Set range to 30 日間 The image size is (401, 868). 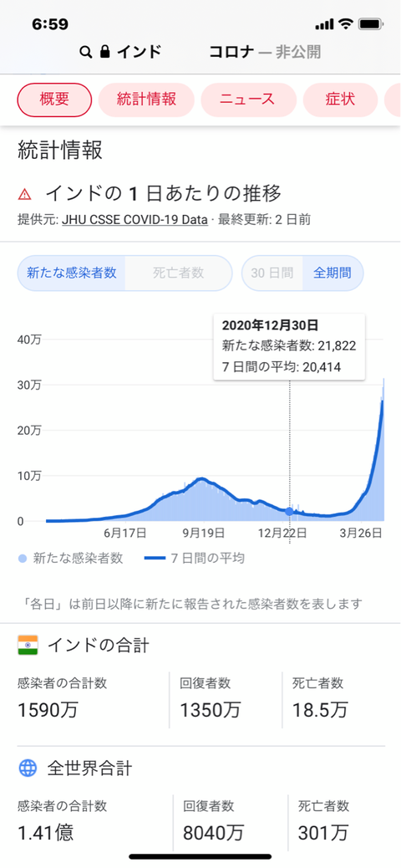point(272,273)
